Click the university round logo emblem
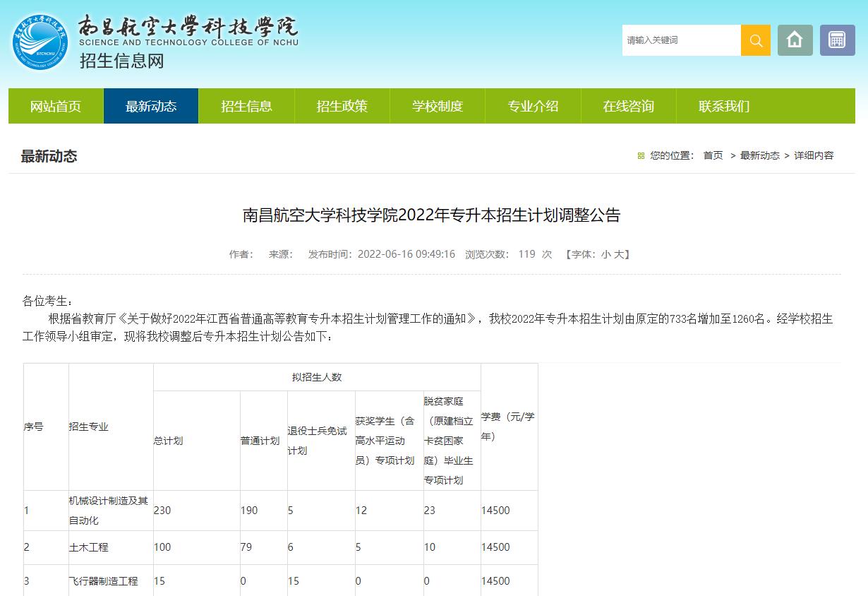The image size is (868, 596). click(x=40, y=42)
